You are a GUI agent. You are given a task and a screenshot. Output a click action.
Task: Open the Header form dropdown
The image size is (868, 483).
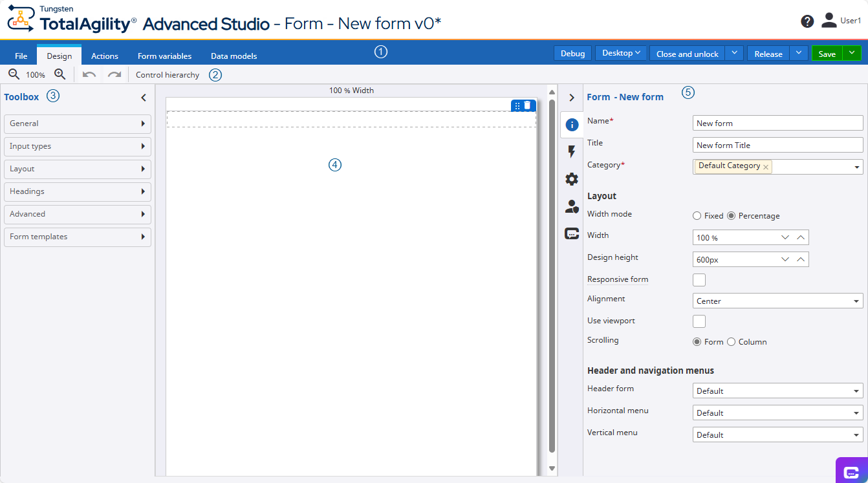click(855, 391)
